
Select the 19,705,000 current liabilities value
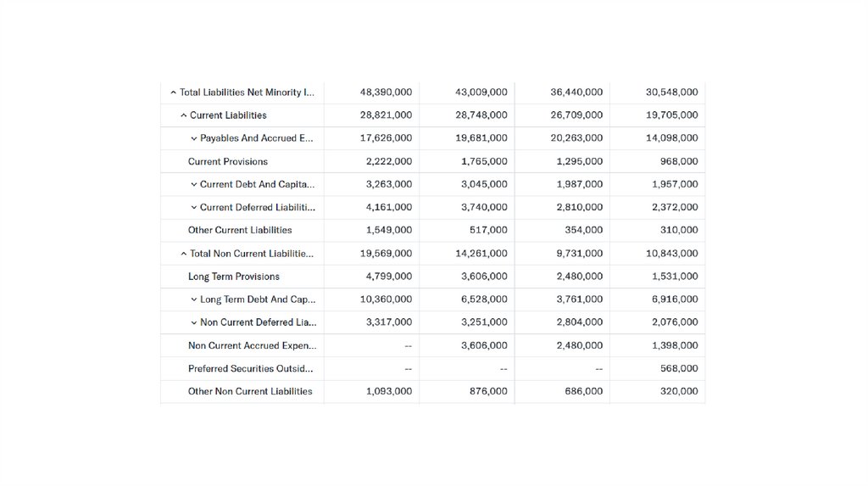(671, 115)
